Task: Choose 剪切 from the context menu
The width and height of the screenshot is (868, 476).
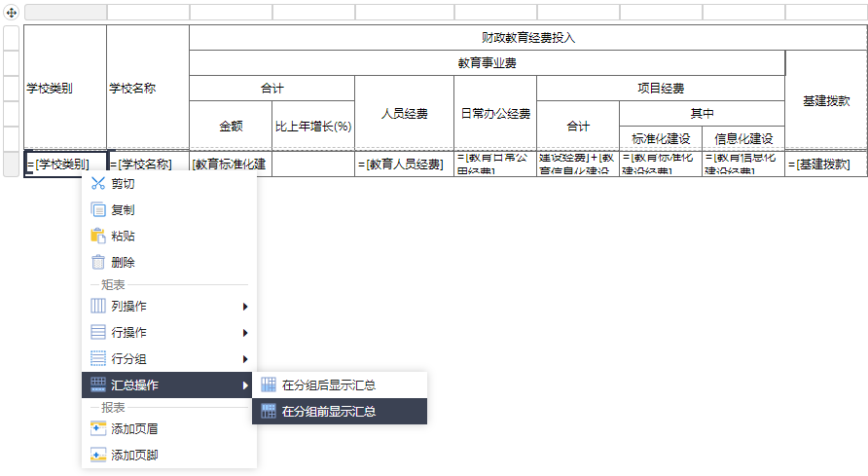Action: [169, 183]
